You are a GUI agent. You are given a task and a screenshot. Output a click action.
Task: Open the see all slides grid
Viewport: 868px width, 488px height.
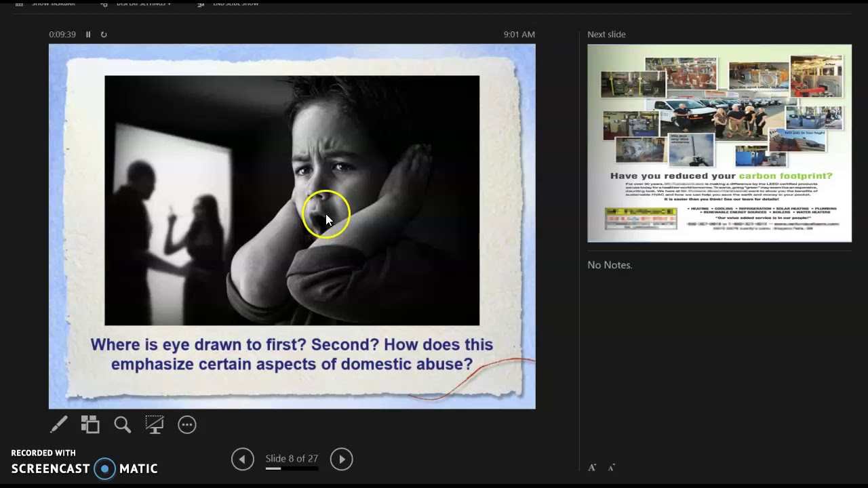tap(90, 425)
